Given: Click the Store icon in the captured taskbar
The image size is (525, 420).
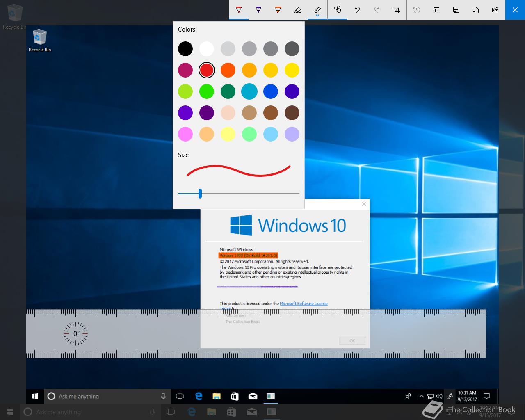Looking at the screenshot, I should [235, 396].
